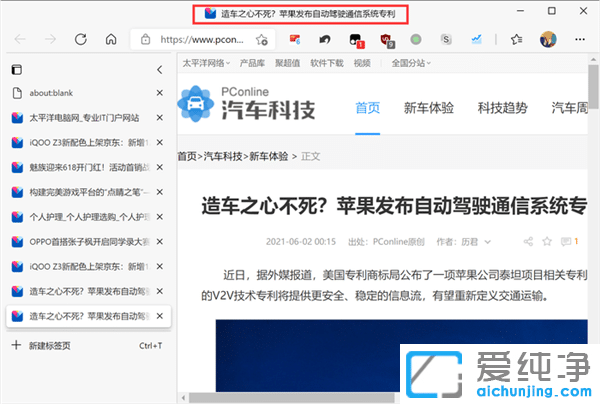Close the OPPO首搭张子枫 tab
This screenshot has width=600, height=404.
pyautogui.click(x=160, y=242)
